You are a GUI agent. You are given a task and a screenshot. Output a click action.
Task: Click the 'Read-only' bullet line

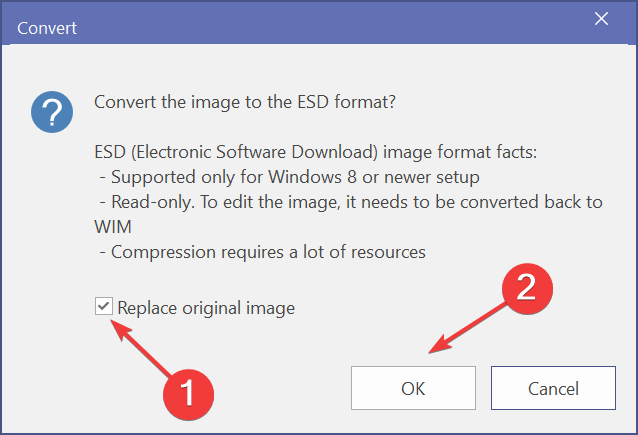coord(150,202)
